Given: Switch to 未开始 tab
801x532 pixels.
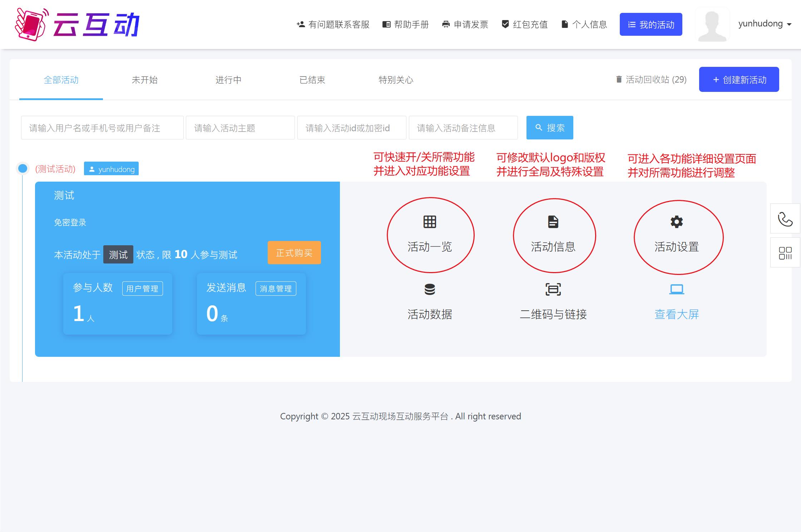Looking at the screenshot, I should point(144,80).
